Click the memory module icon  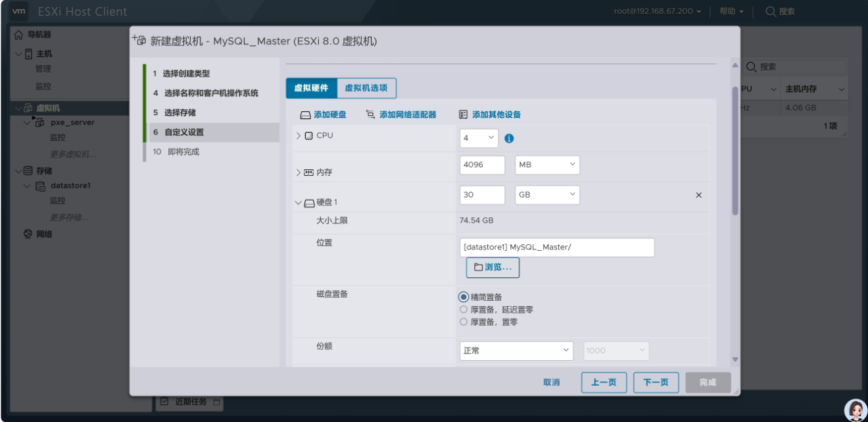point(309,172)
